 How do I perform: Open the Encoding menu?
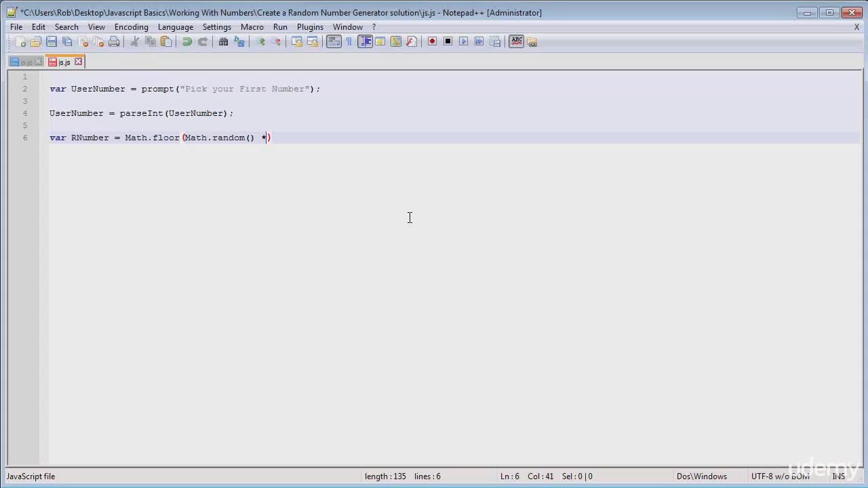(131, 27)
